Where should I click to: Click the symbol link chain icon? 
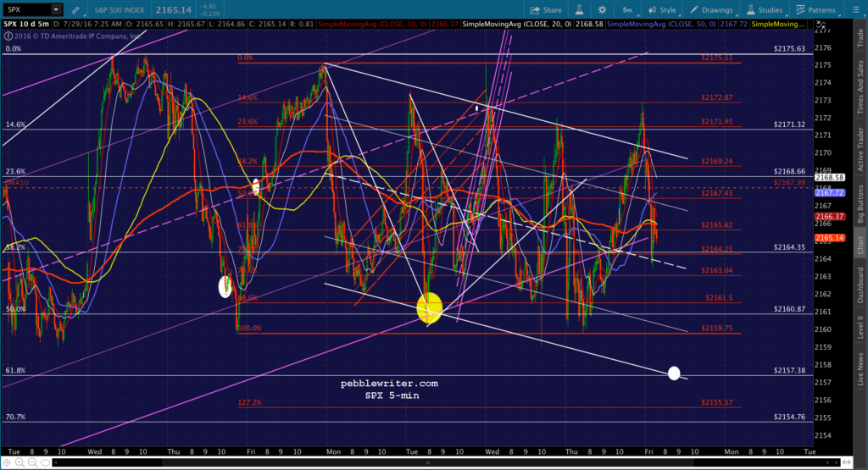coord(75,10)
